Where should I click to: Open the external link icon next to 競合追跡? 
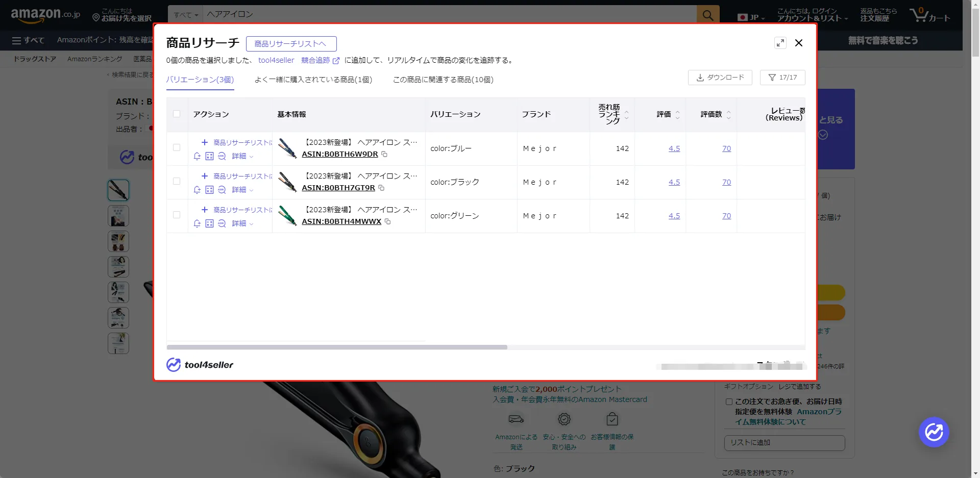(x=336, y=61)
